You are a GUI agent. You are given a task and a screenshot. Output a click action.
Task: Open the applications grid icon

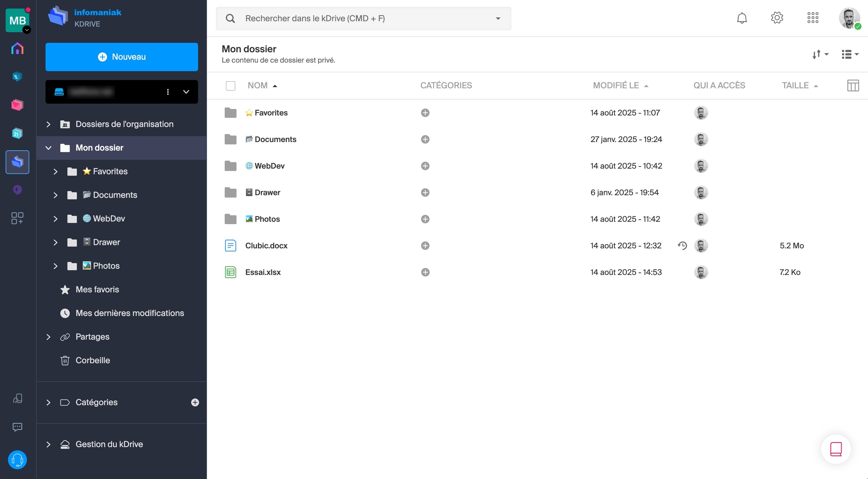tap(813, 18)
